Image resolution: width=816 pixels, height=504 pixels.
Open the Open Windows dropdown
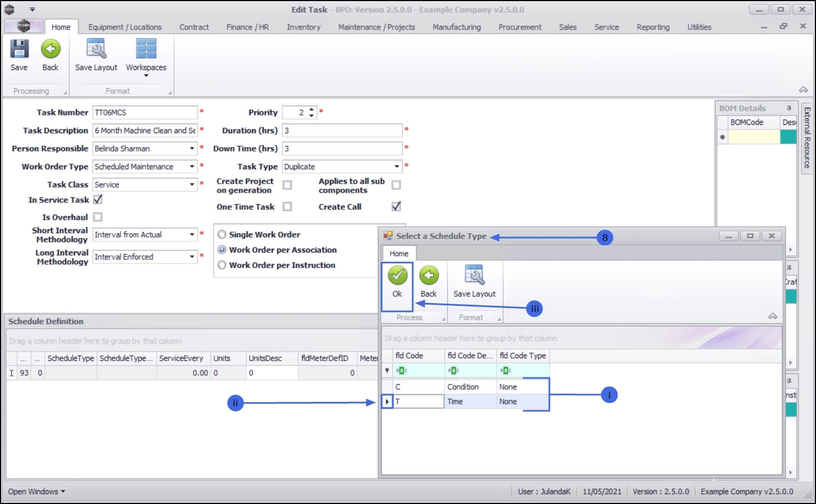37,492
